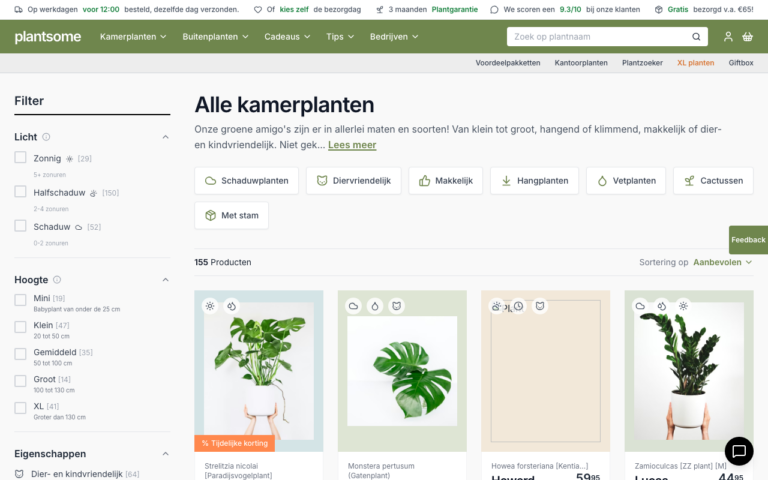
Task: Collapse the Hoogte filter section
Action: pyautogui.click(x=166, y=280)
